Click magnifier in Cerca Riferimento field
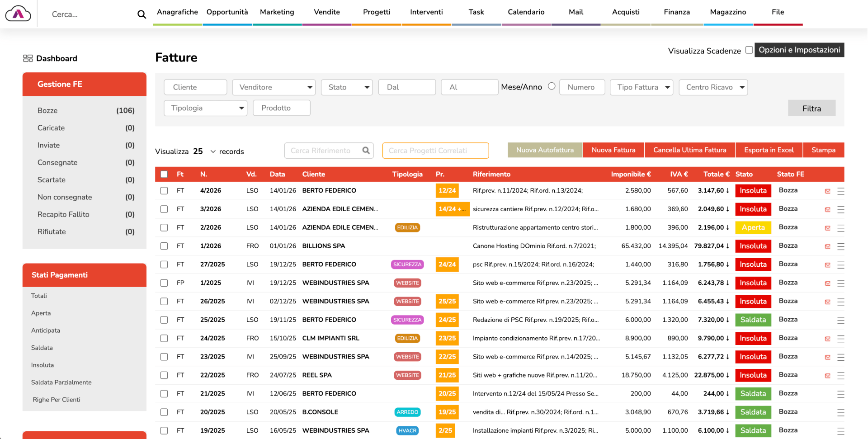The width and height of the screenshot is (868, 439). point(366,151)
